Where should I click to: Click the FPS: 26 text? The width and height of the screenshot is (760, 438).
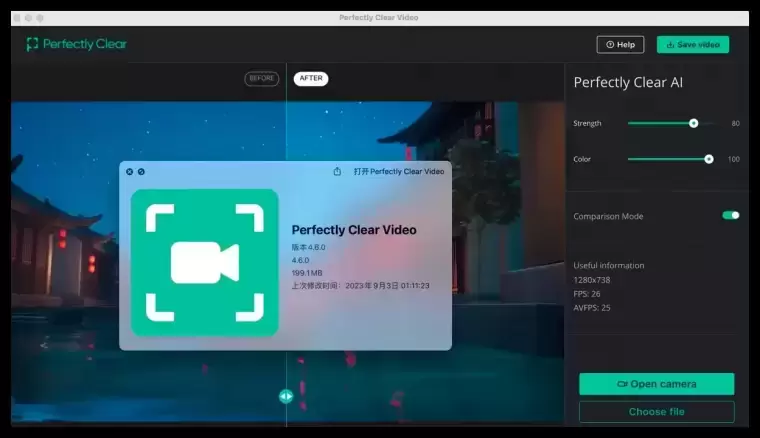(x=586, y=294)
